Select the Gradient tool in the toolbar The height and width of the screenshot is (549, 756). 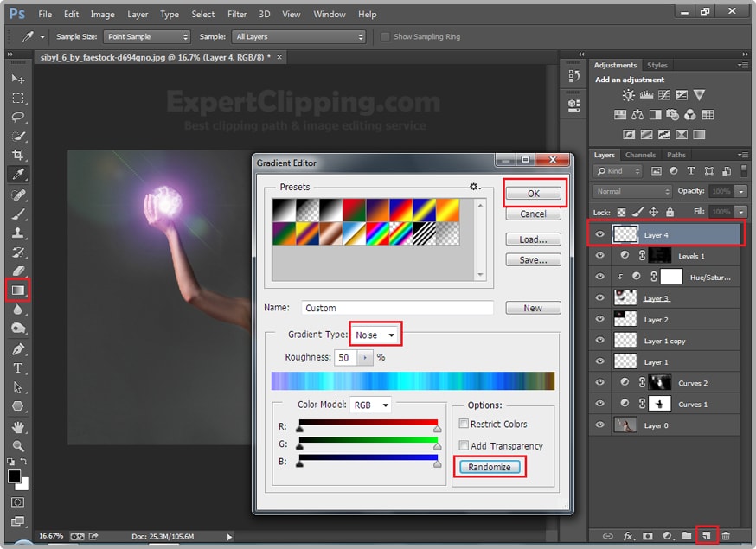pyautogui.click(x=17, y=290)
